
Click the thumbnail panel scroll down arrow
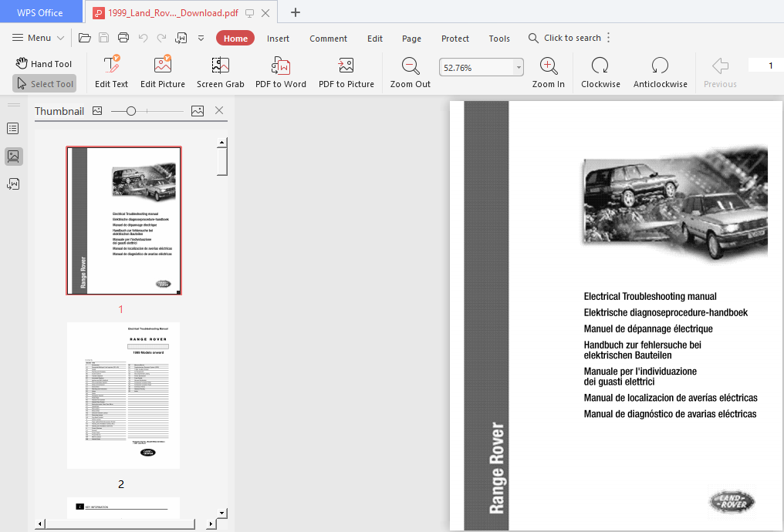point(222,513)
